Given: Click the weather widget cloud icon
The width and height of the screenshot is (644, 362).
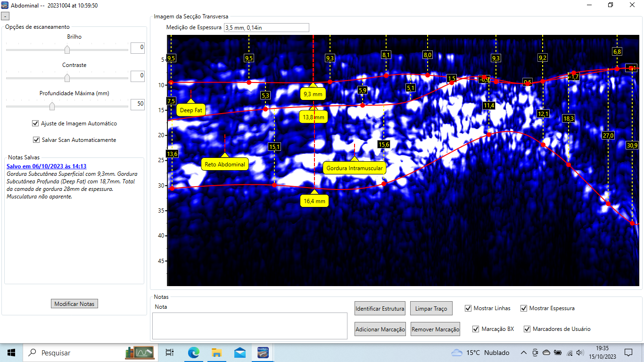Looking at the screenshot, I should tap(456, 353).
